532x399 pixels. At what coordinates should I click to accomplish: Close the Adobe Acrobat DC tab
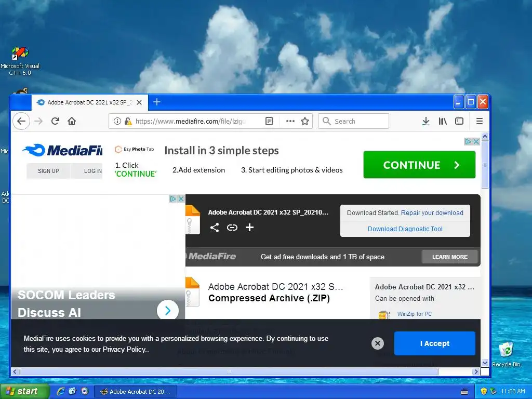pyautogui.click(x=139, y=102)
